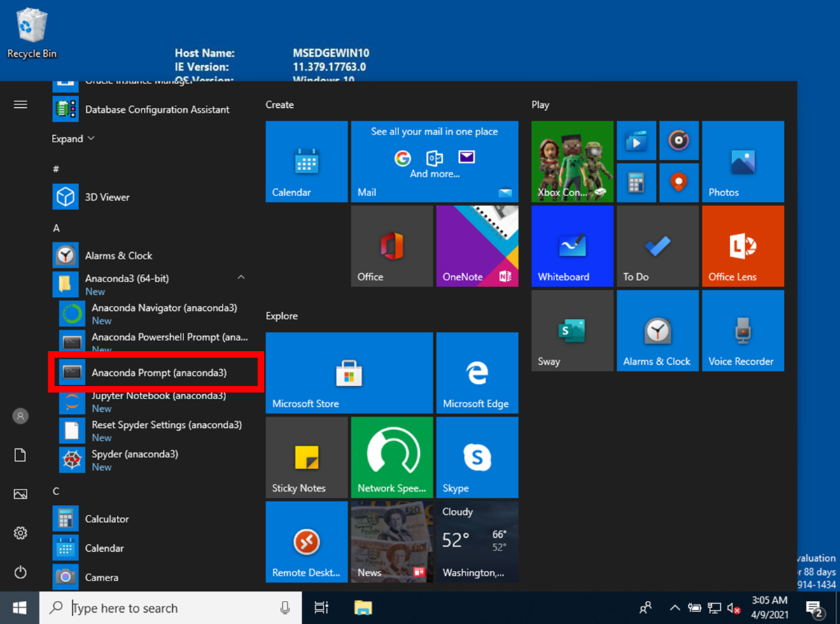Launch the Skype tile
The height and width of the screenshot is (624, 840).
click(x=477, y=457)
